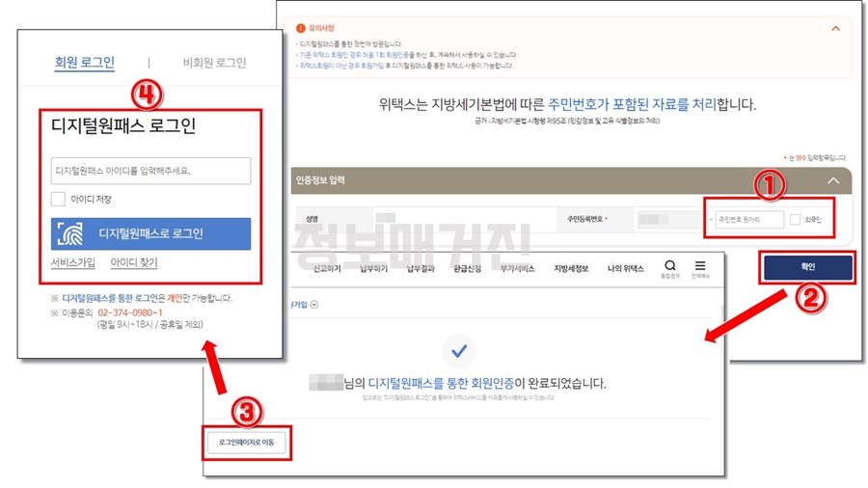
Task: Focus the 주민번호 뒷자리 input field
Action: 749,220
